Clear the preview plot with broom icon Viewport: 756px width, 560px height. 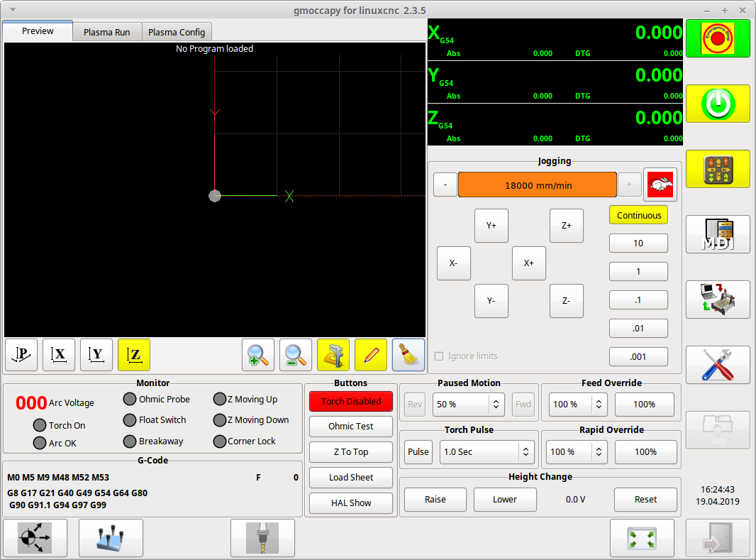point(408,355)
